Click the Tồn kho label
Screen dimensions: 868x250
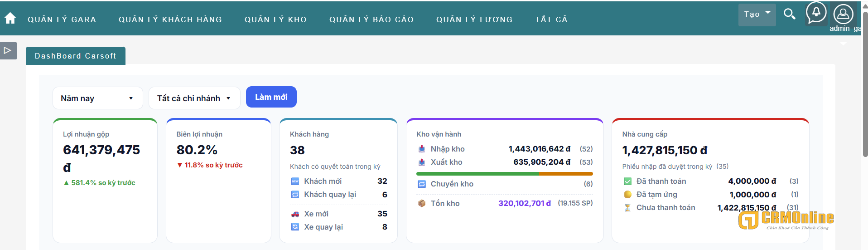click(x=445, y=203)
